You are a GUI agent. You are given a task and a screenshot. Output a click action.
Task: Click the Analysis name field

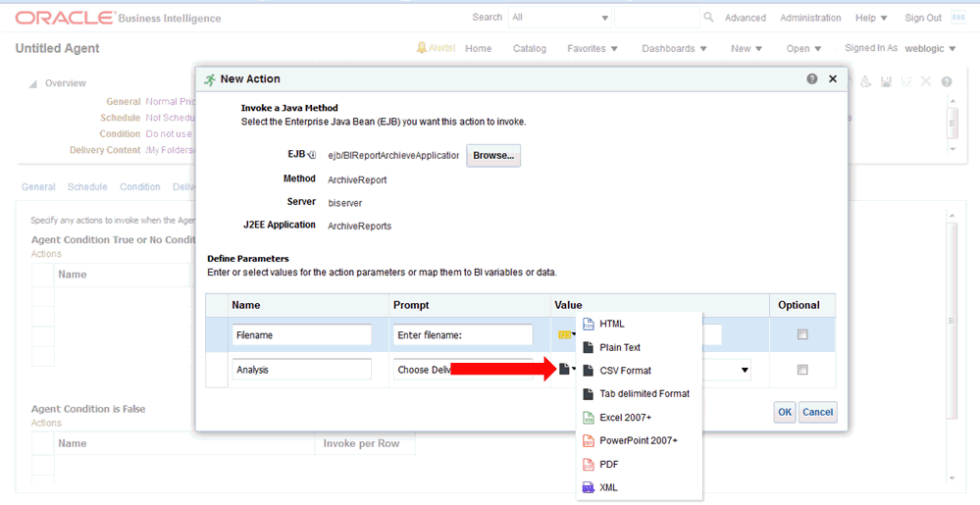coord(302,370)
